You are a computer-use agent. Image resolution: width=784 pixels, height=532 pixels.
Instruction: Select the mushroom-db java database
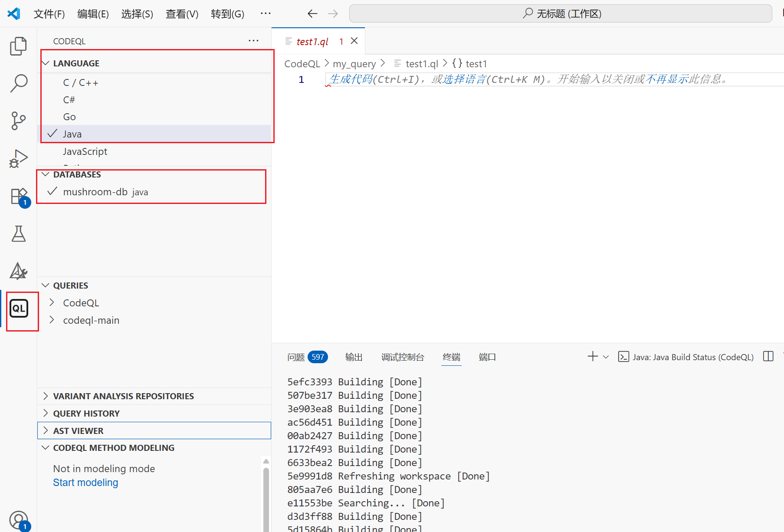[x=105, y=192]
